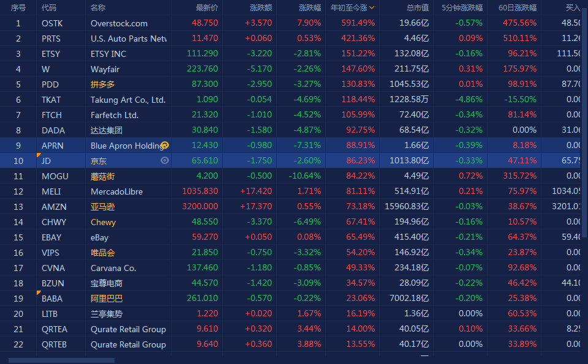
Task: Select the QRTEA ticker code
Action: (55, 329)
